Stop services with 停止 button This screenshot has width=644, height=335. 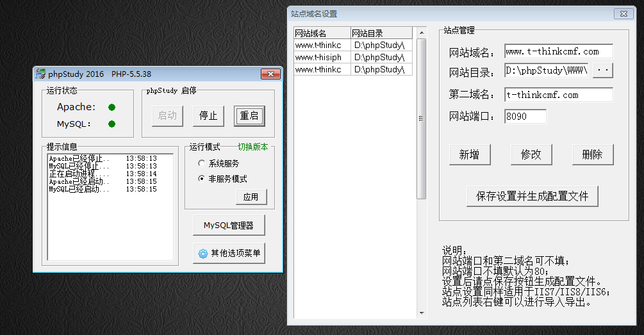pos(208,116)
